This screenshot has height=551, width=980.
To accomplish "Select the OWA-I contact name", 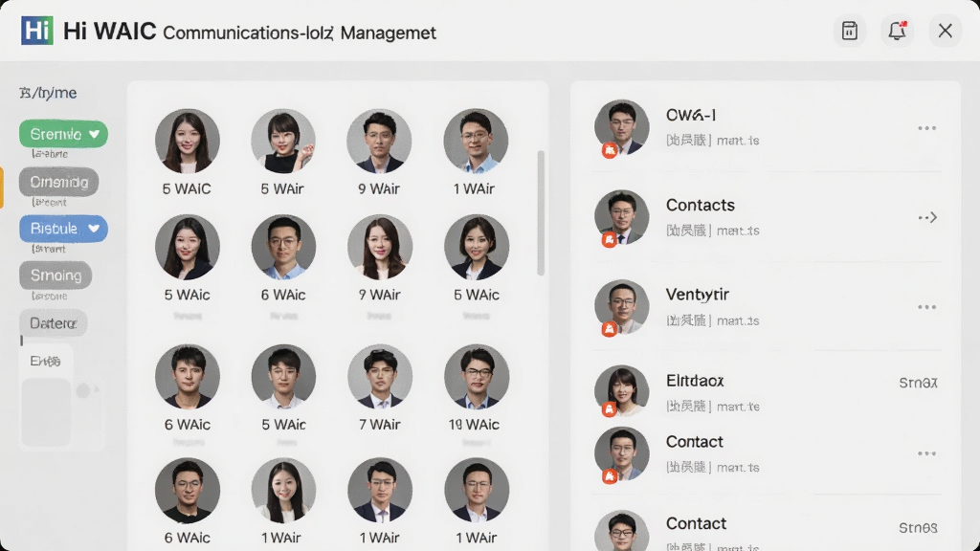I will click(691, 115).
